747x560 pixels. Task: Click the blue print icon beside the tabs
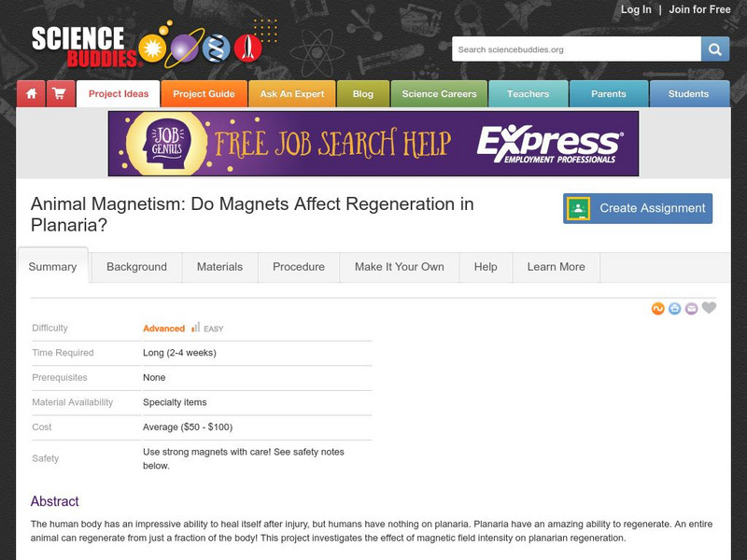[x=673, y=308]
